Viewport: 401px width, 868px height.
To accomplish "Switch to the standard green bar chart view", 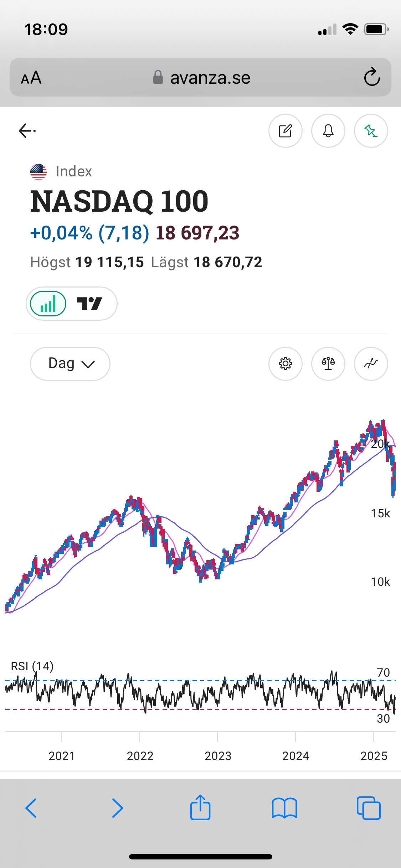I will click(x=48, y=304).
